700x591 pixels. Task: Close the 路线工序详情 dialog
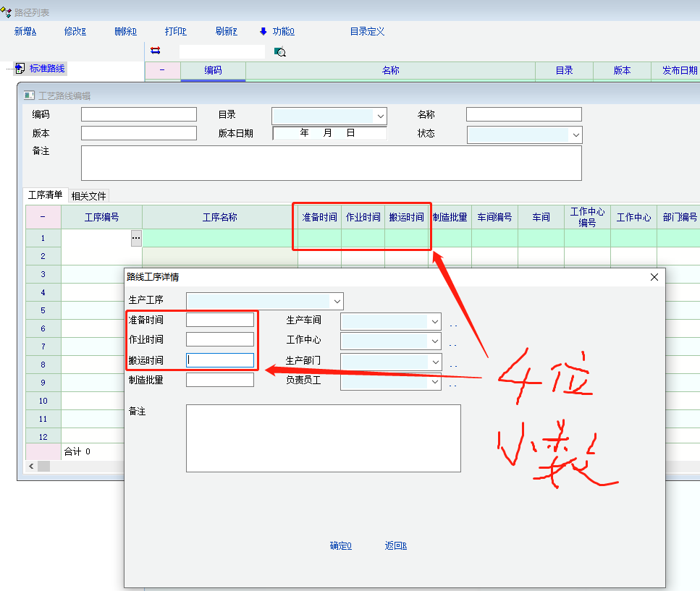[654, 276]
